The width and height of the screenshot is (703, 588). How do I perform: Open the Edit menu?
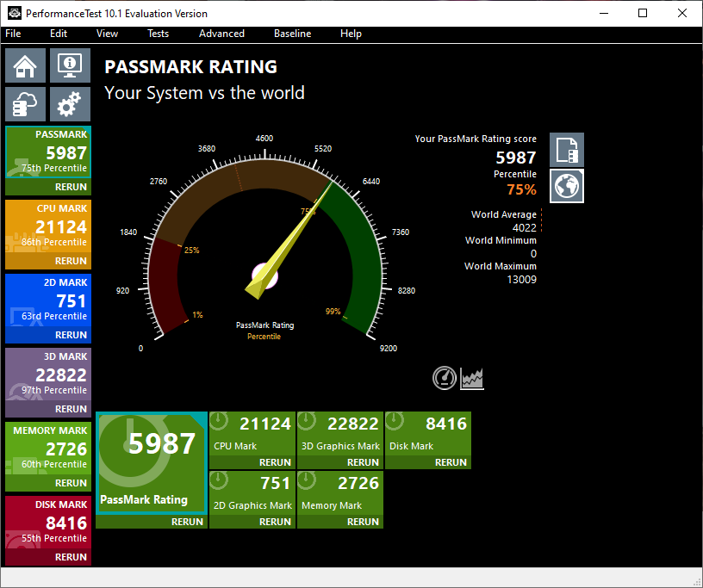59,34
